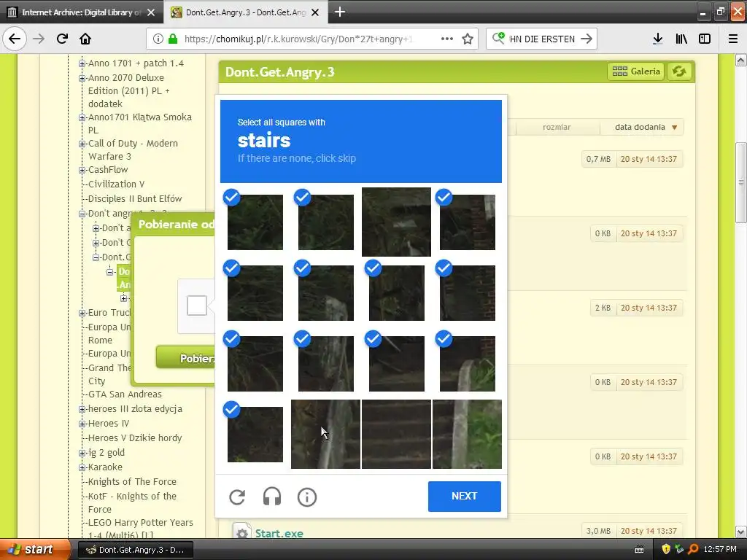Click the search box text field
The image size is (747, 560).
tap(542, 39)
